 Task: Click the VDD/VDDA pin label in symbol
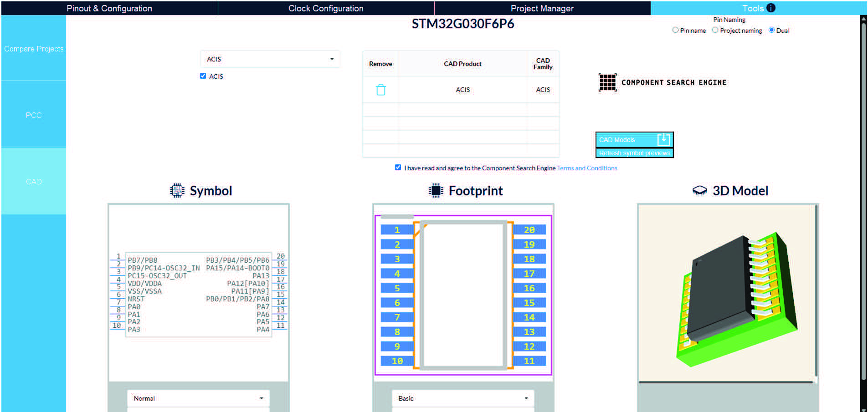tap(144, 284)
